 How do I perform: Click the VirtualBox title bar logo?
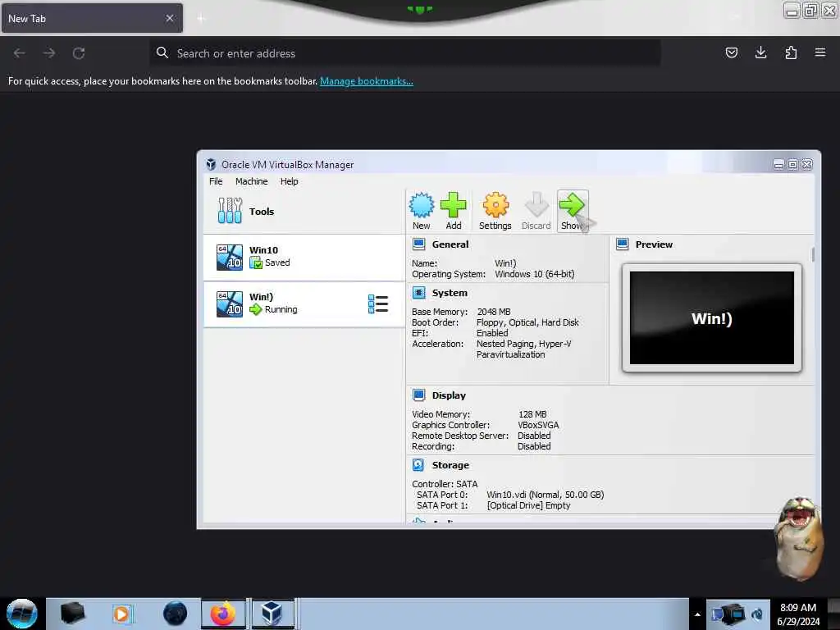[x=211, y=164]
